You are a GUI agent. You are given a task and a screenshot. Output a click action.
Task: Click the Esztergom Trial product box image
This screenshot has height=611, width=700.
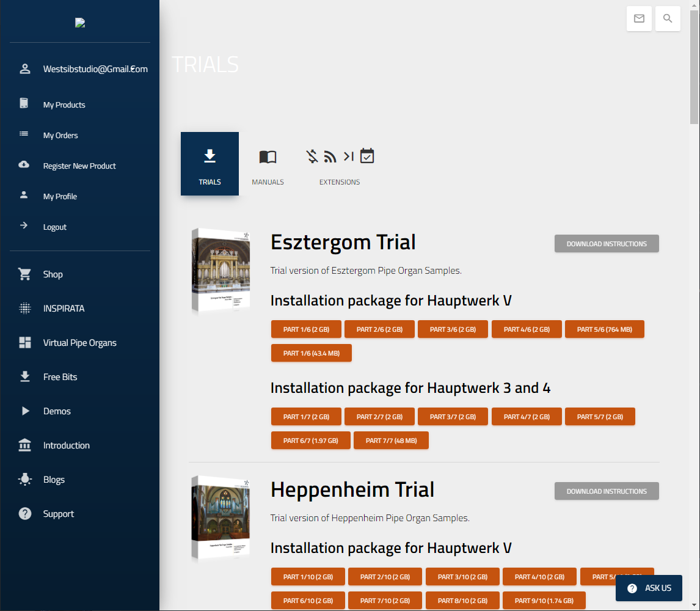pyautogui.click(x=221, y=270)
